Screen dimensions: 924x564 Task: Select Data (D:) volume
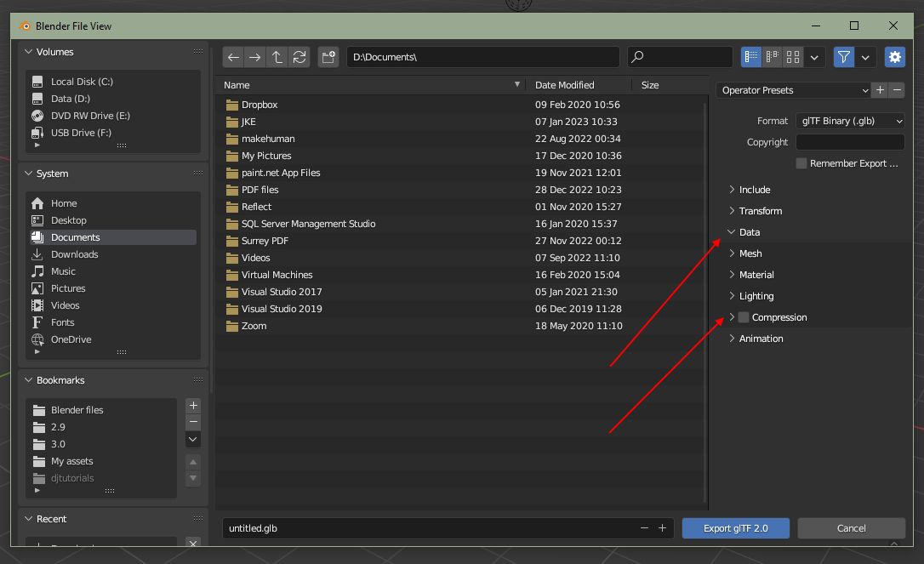tap(112, 99)
